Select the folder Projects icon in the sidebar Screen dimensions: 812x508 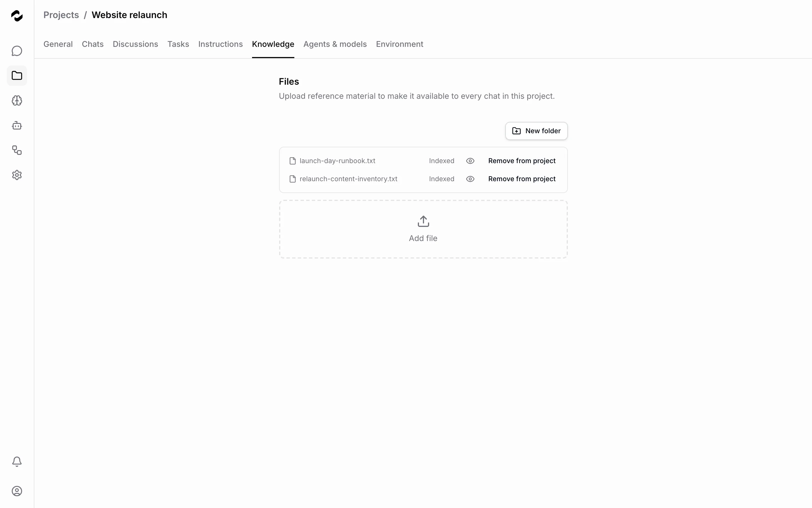pyautogui.click(x=17, y=76)
